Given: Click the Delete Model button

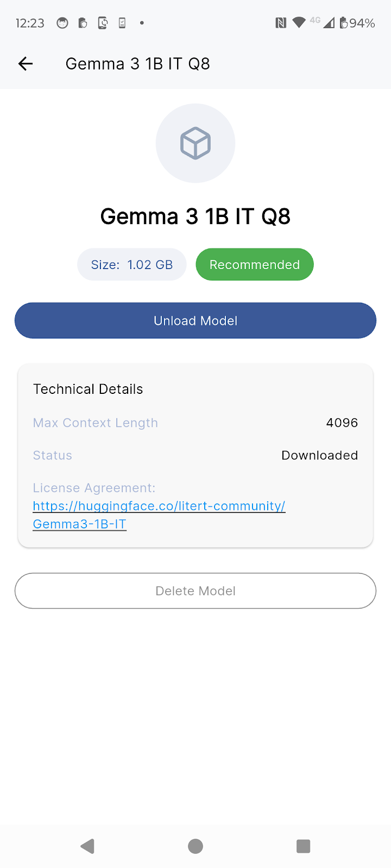Looking at the screenshot, I should click(195, 591).
